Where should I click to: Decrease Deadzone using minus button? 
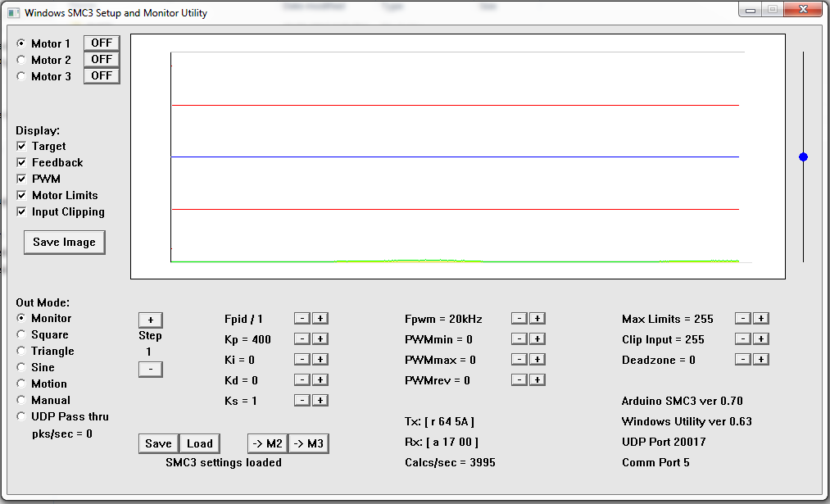coord(742,359)
